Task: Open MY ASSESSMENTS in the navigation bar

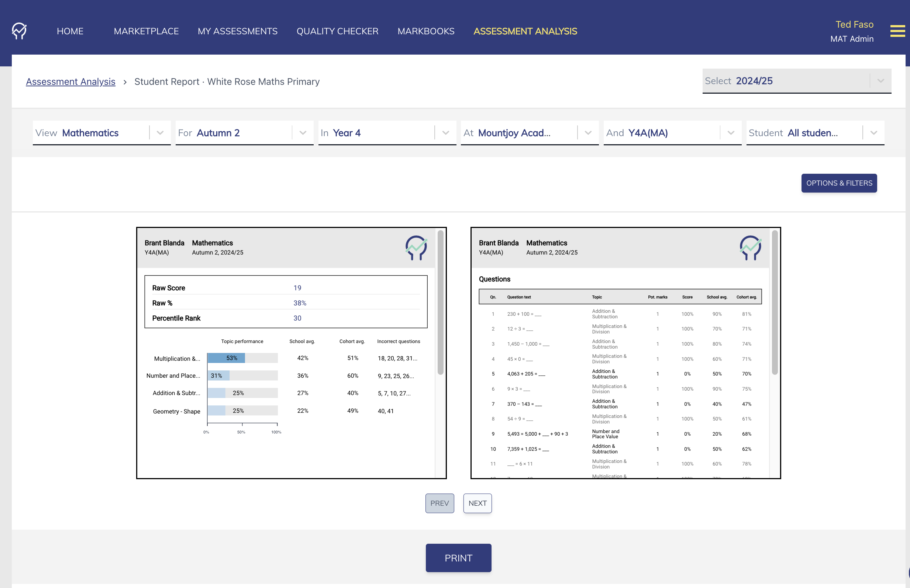Action: pyautogui.click(x=238, y=31)
